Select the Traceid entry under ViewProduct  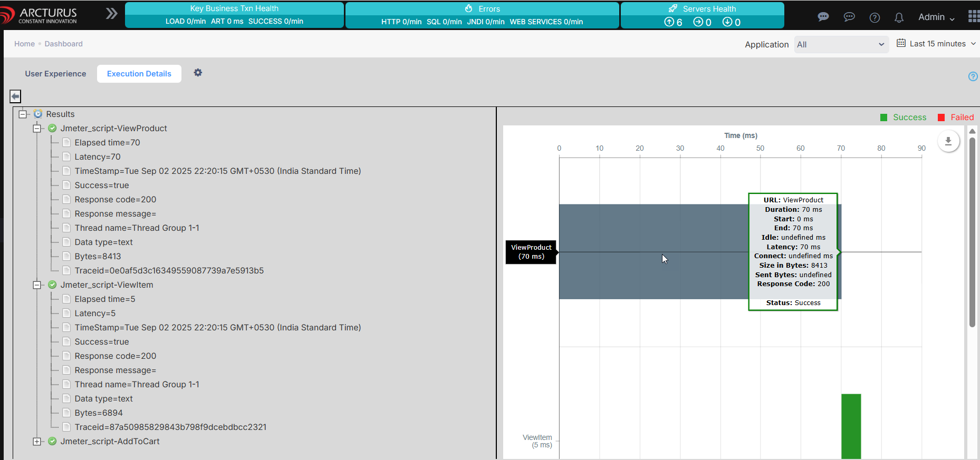click(169, 271)
